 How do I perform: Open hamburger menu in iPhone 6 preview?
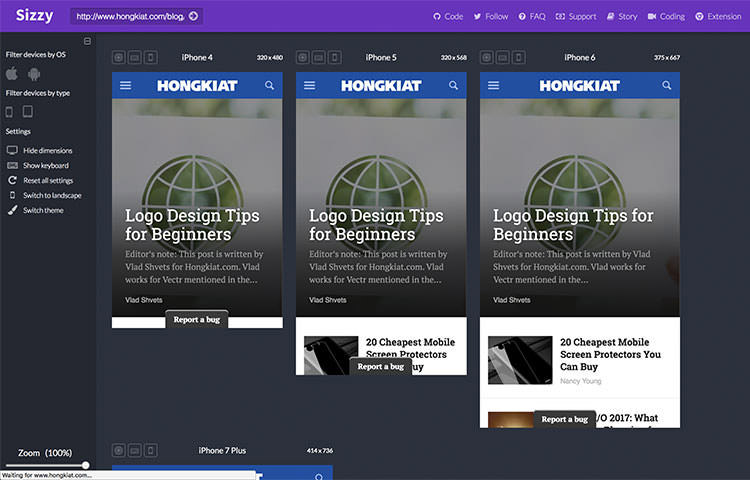(x=494, y=86)
